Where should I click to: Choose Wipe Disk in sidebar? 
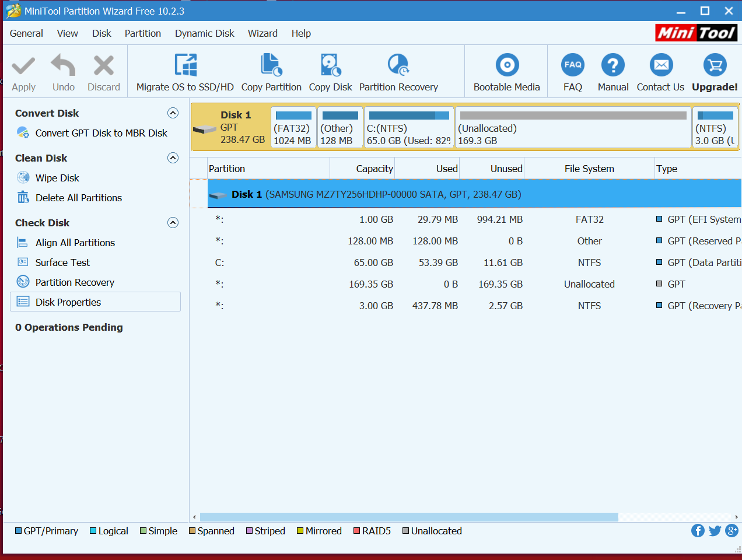tap(57, 178)
